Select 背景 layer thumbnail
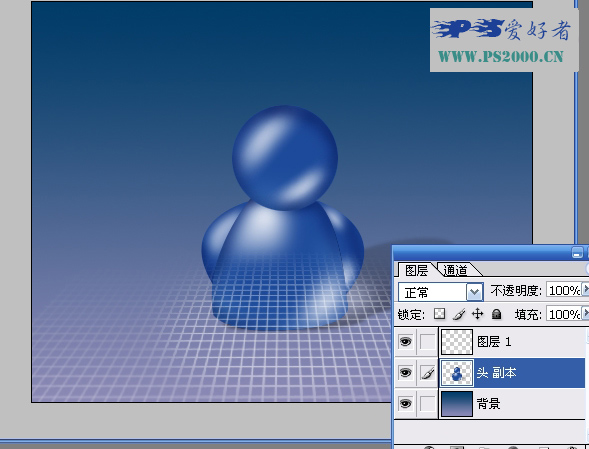 point(456,404)
